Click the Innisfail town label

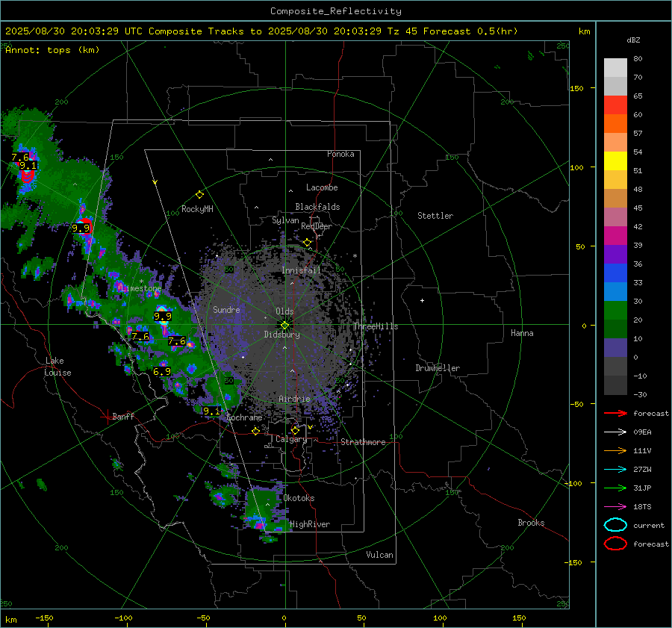[x=301, y=270]
